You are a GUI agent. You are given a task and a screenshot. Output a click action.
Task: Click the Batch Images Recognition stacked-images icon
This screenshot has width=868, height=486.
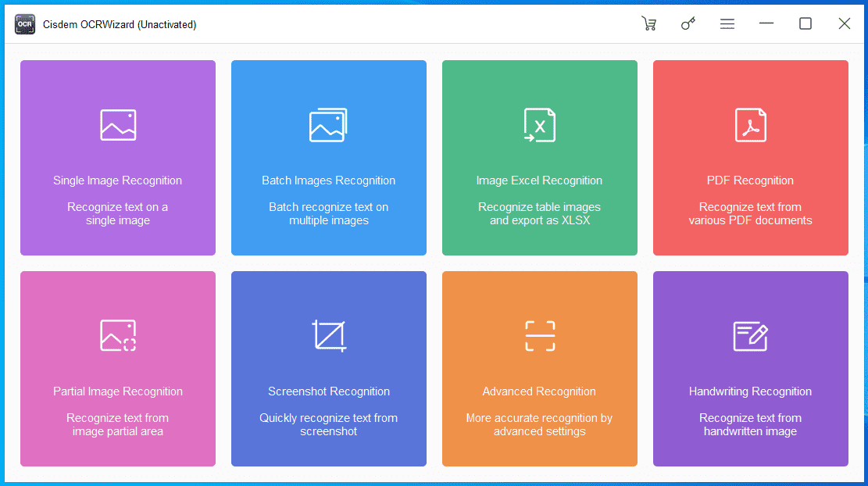(x=328, y=125)
